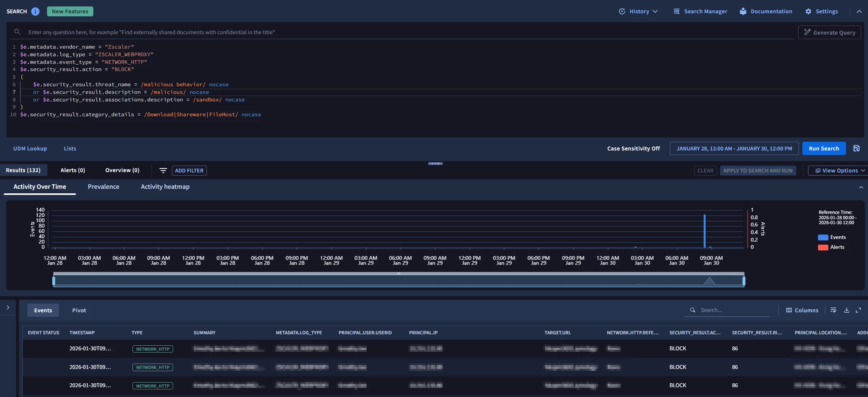Sort by PRINCIPAL.IP column header

point(423,333)
